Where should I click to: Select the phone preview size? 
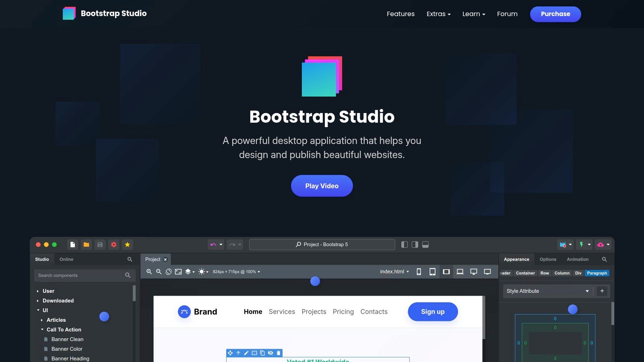click(419, 272)
